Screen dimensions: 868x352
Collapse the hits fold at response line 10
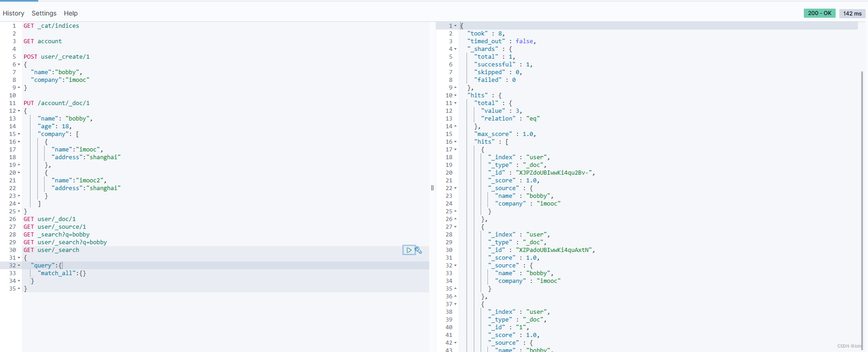coord(455,96)
